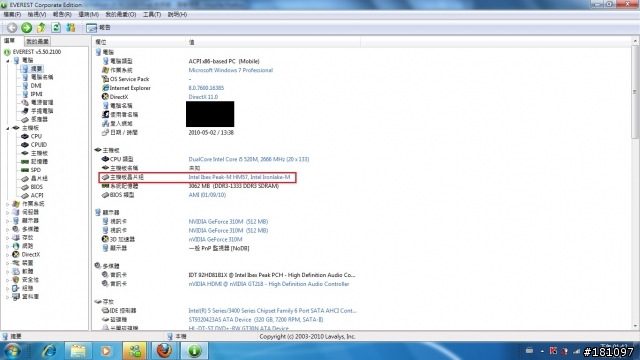Select the 資料庫 database category in tree

[30, 297]
